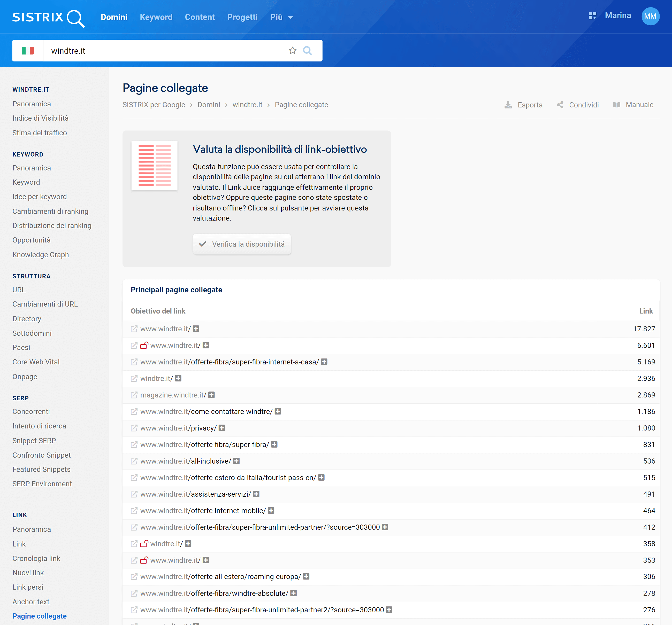Open Anchor text in sidebar
The width and height of the screenshot is (672, 625).
[x=31, y=602]
